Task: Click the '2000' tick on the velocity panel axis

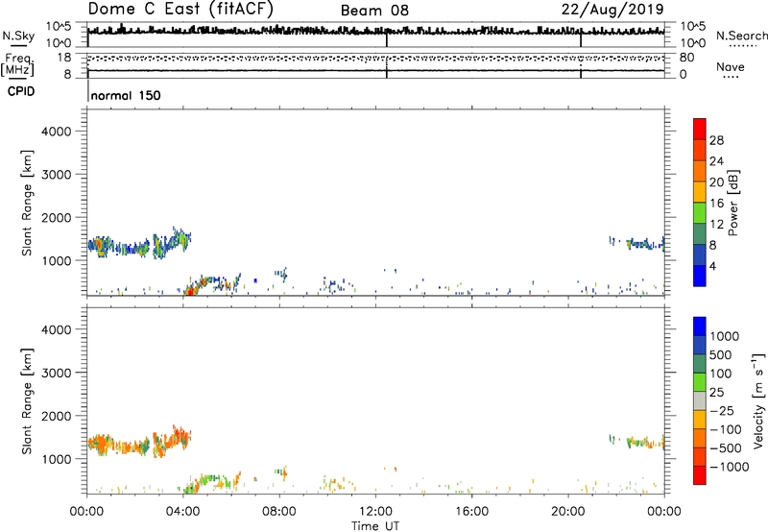Action: pyautogui.click(x=57, y=416)
